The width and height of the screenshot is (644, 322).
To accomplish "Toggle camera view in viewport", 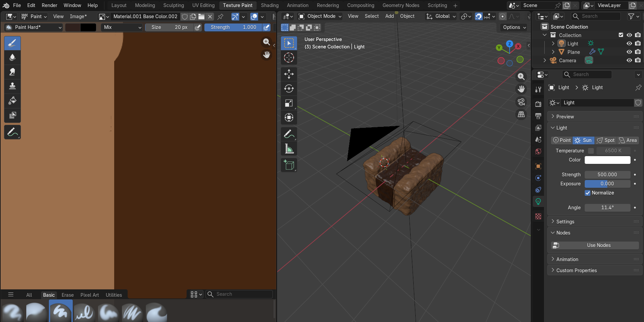I will coord(521,102).
